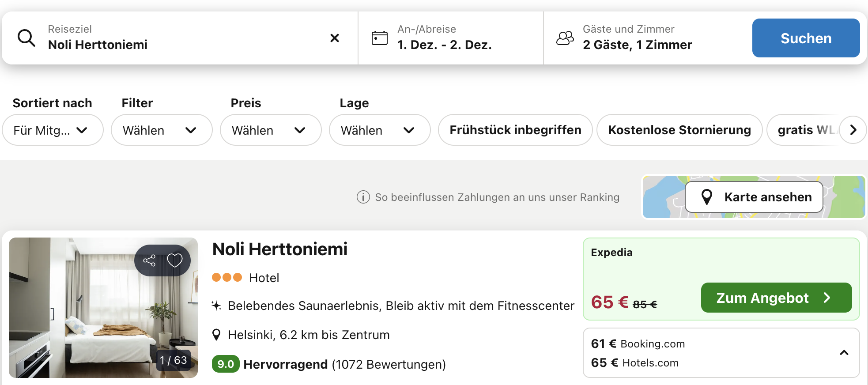Expand the Filter Wählen dropdown
This screenshot has width=868, height=385.
click(161, 130)
